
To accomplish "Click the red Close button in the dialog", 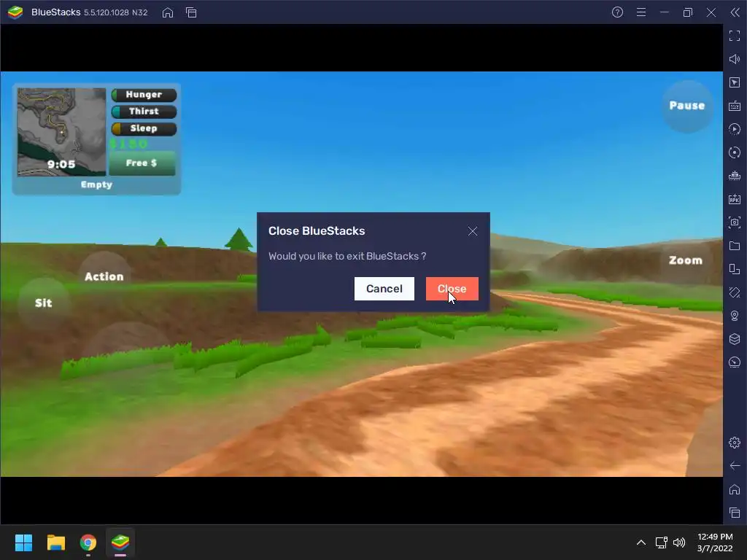I will (x=452, y=289).
